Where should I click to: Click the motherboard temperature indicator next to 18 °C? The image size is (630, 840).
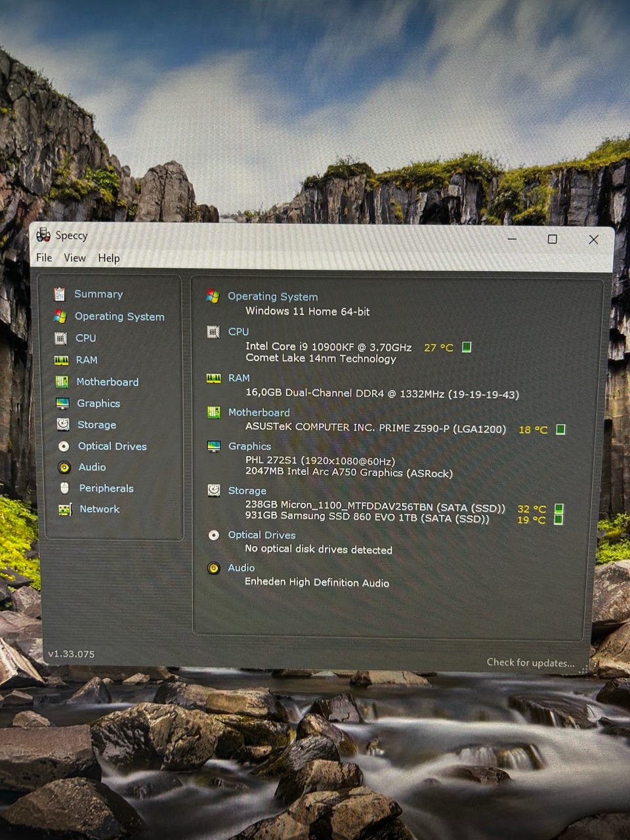[x=560, y=429]
